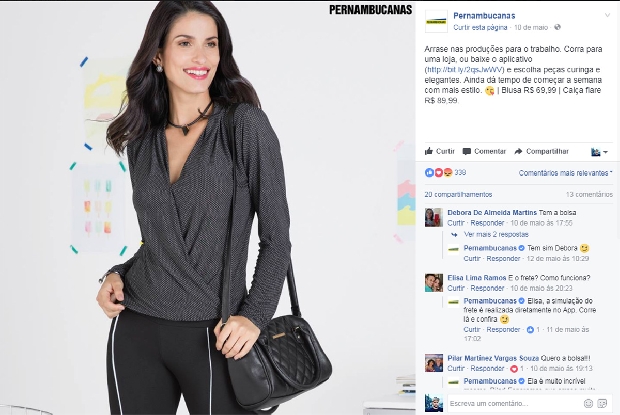Like Debora De Almeida Martins' comment

[x=456, y=223]
